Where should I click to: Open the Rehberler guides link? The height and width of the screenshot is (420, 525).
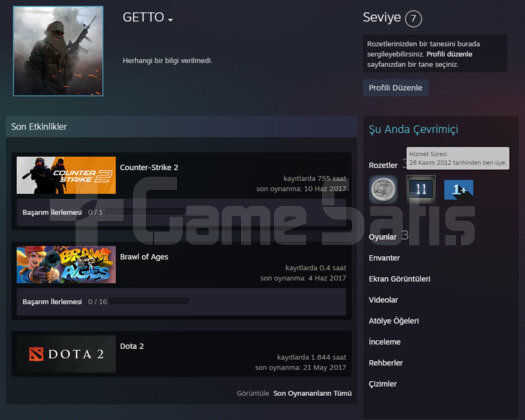385,363
